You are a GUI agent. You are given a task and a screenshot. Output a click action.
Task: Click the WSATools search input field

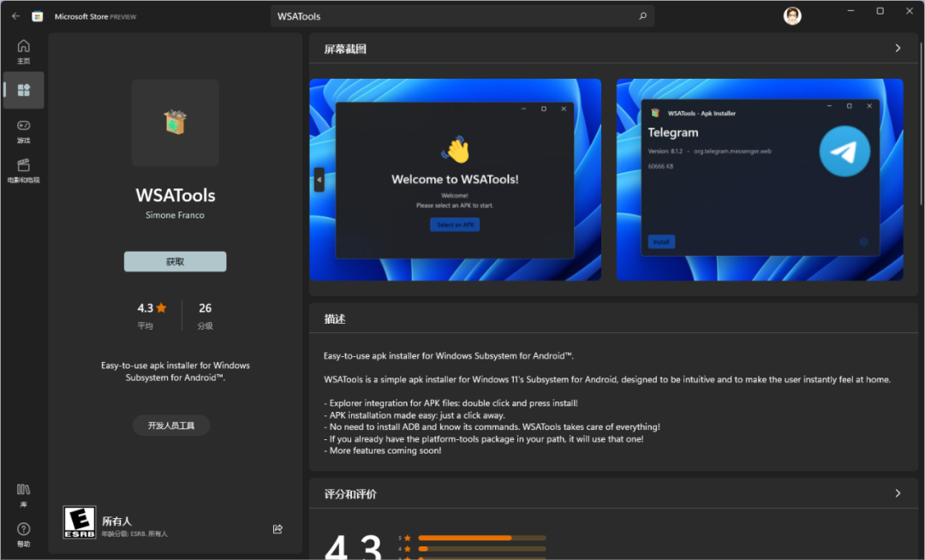[454, 16]
